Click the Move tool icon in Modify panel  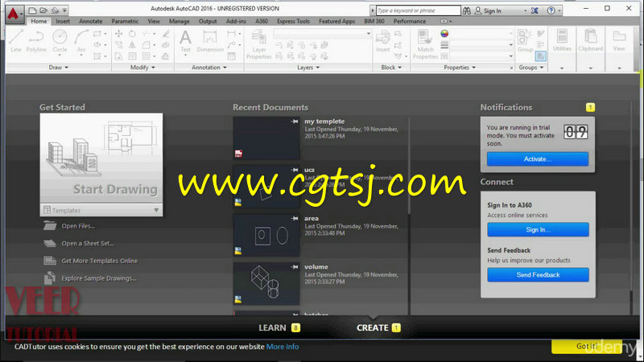click(x=118, y=34)
